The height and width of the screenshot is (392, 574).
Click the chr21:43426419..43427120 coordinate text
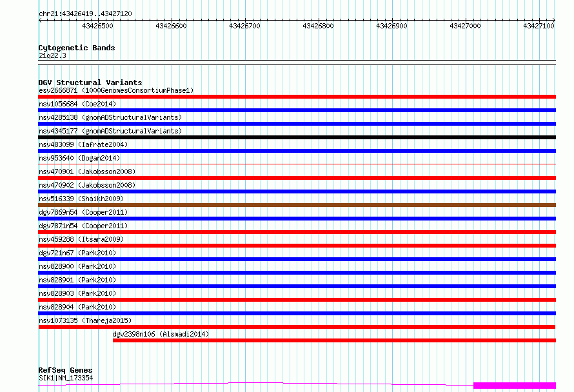85,14
